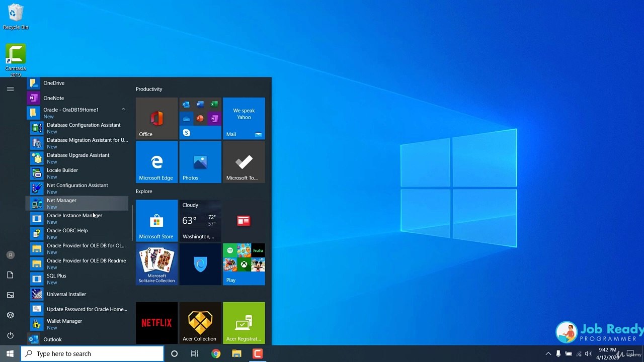Open Update Password for Oracle Home
This screenshot has height=362, width=644.
[77, 309]
